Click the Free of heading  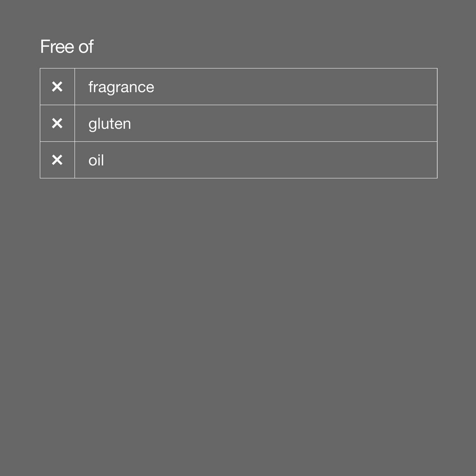point(67,46)
